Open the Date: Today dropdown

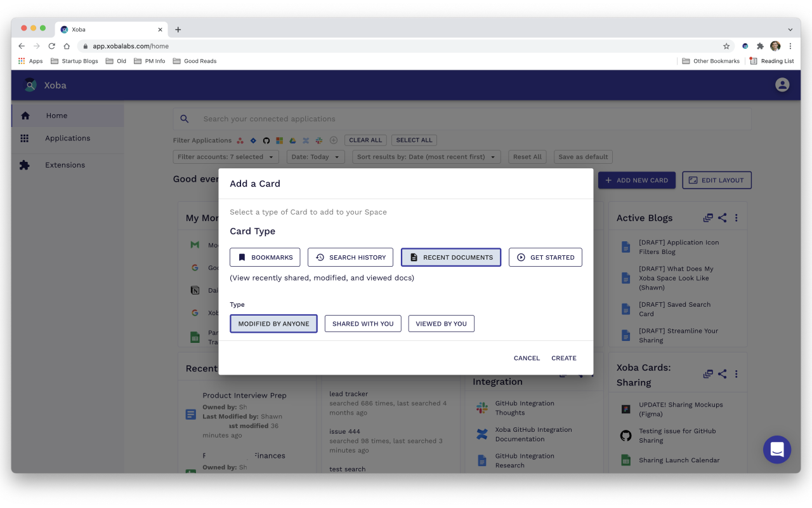[x=315, y=157]
